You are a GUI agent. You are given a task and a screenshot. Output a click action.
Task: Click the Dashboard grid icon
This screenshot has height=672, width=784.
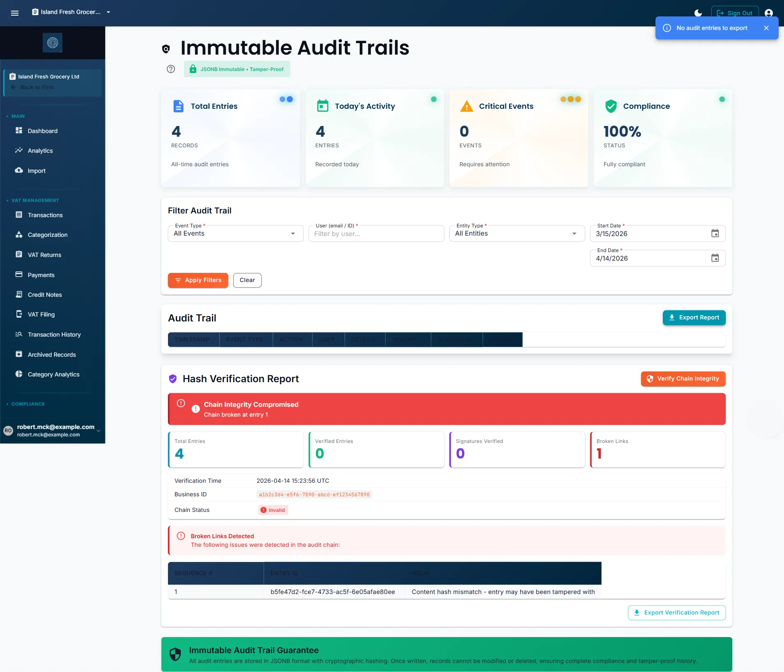pyautogui.click(x=19, y=131)
